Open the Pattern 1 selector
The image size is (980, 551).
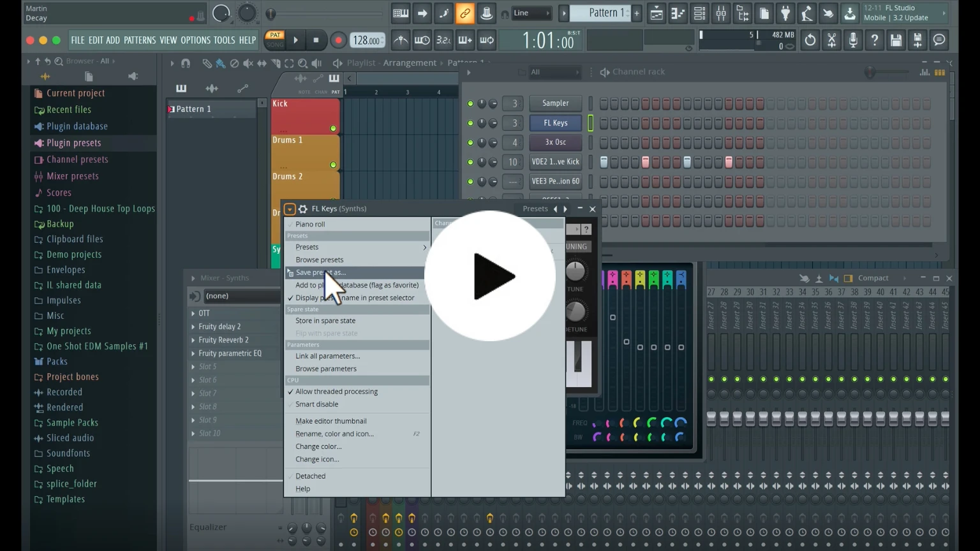pos(600,13)
